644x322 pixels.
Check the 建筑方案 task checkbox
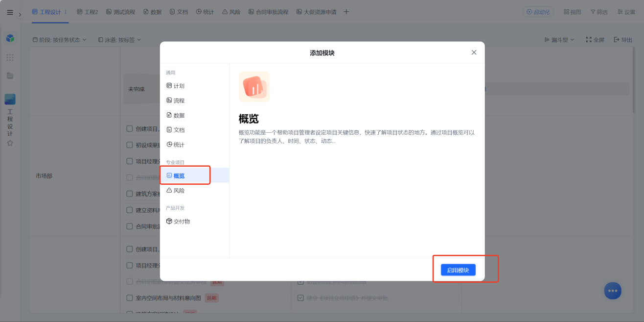pos(130,194)
